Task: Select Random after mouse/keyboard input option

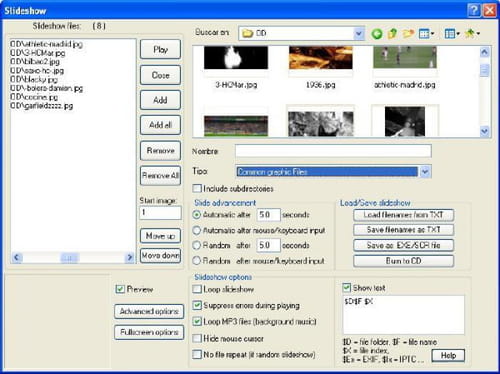Action: point(197,261)
